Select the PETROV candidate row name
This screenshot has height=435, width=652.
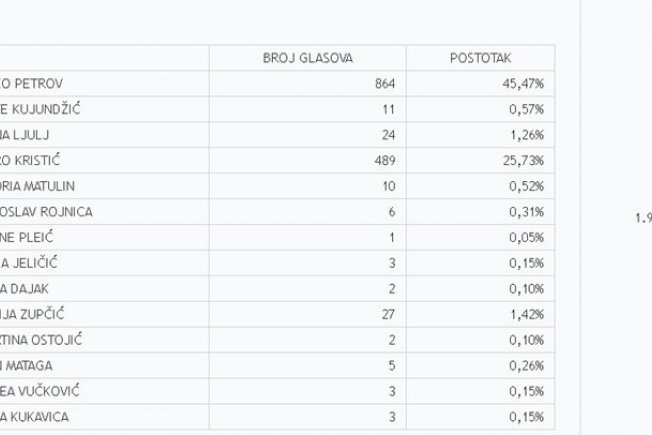coord(32,84)
